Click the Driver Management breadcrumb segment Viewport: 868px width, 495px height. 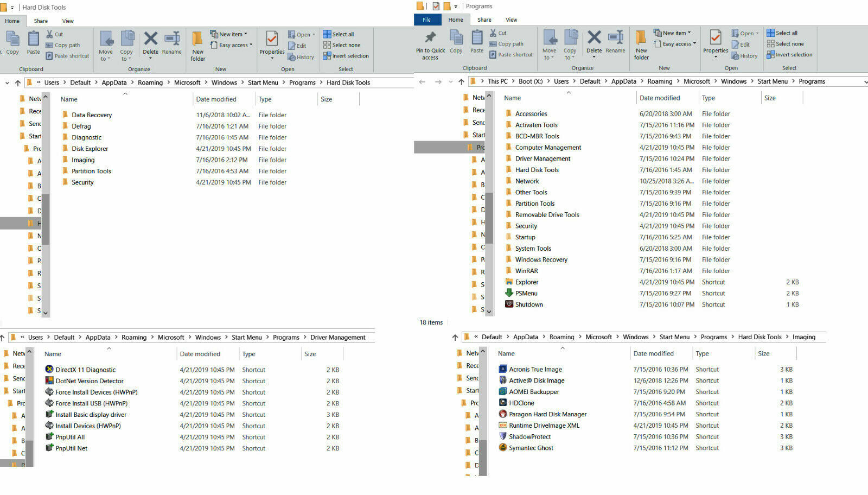[x=338, y=338]
